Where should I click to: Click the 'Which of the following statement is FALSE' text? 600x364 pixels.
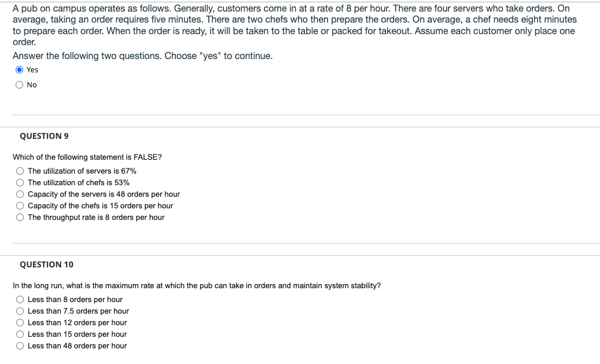point(87,157)
